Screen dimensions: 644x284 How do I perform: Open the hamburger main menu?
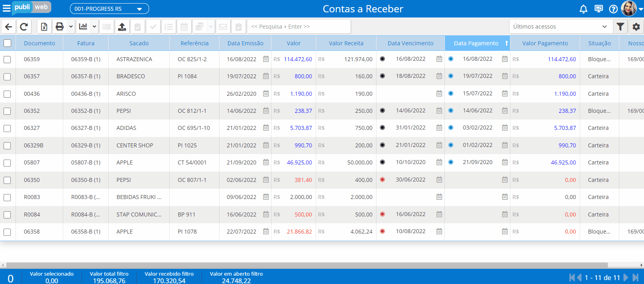point(6,8)
